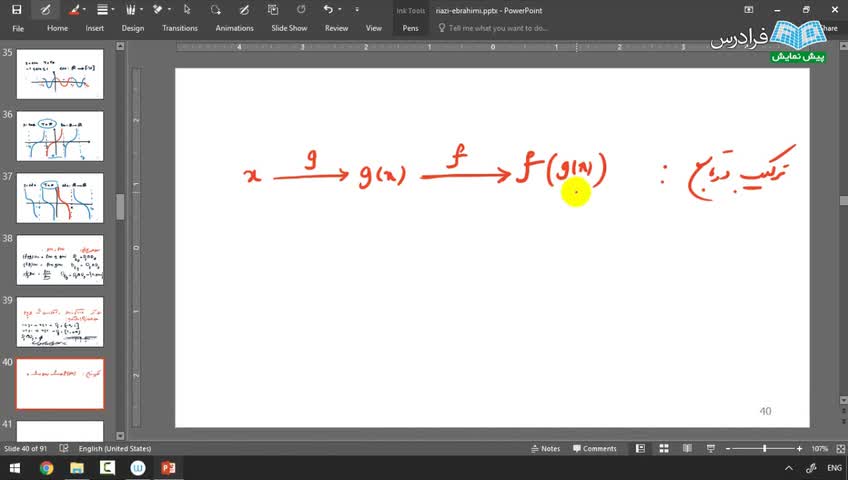Switch to Slide Sorter view
The image size is (848, 480).
[x=664, y=449]
